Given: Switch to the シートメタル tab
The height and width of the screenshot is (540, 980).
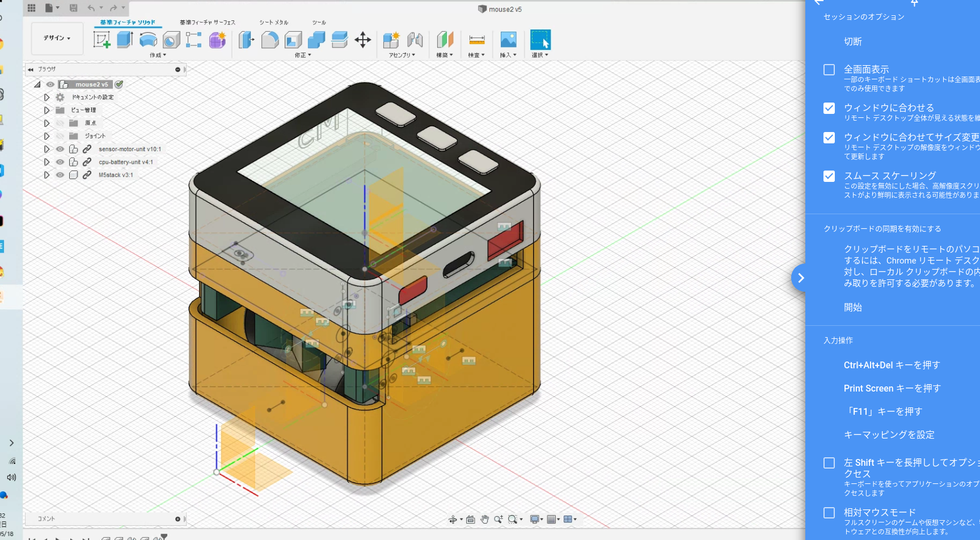Looking at the screenshot, I should pyautogui.click(x=274, y=23).
